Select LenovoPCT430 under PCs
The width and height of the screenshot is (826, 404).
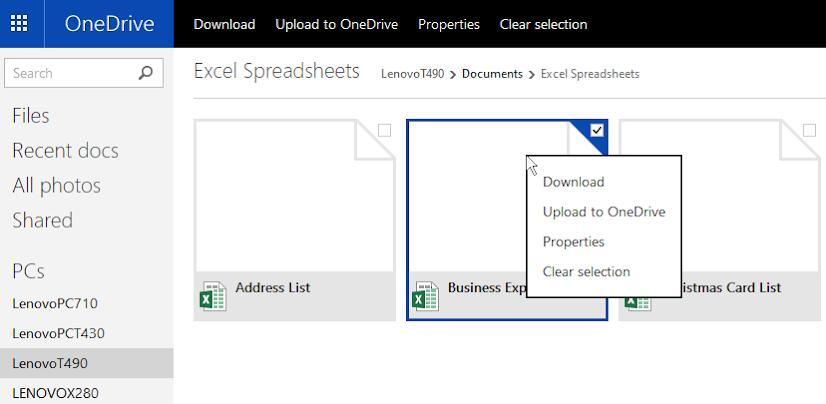pyautogui.click(x=58, y=333)
